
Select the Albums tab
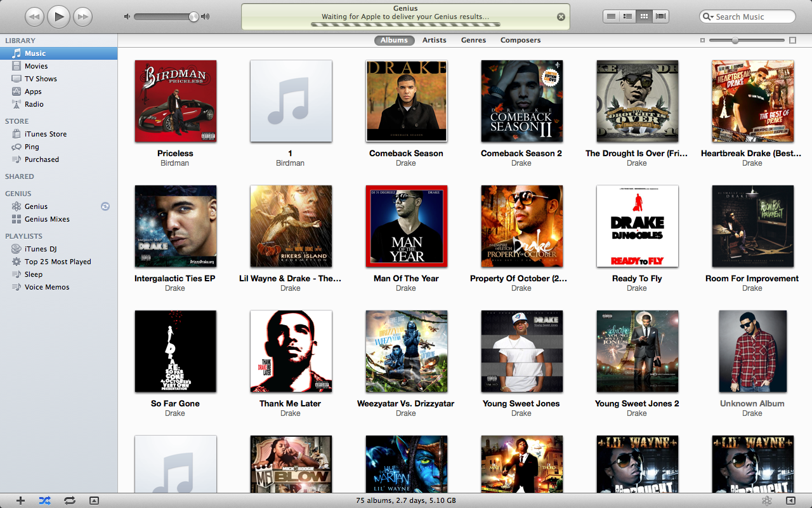pyautogui.click(x=394, y=40)
